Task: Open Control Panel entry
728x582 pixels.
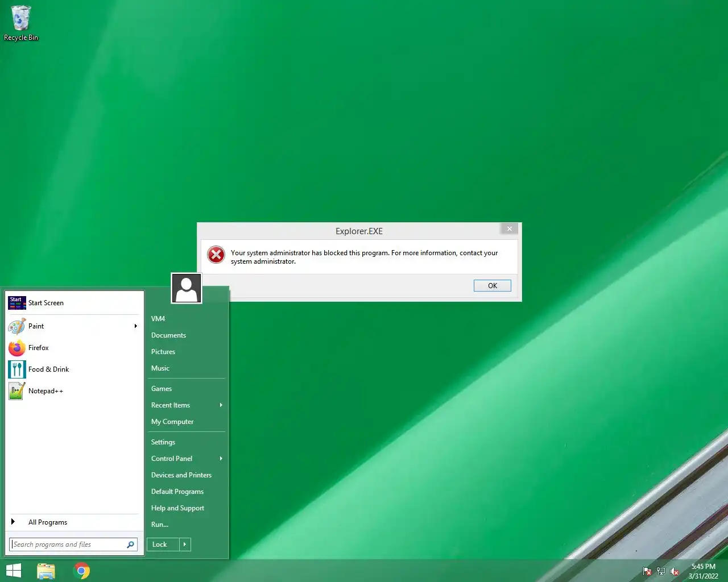Action: click(187, 459)
